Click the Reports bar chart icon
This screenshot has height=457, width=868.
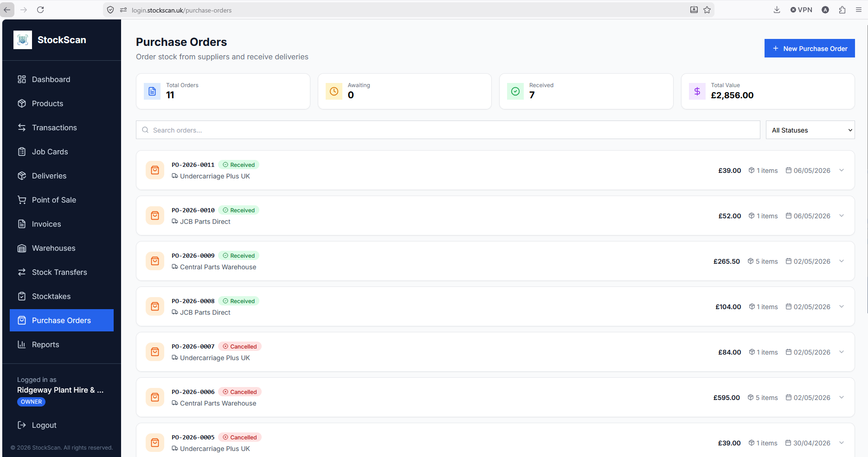pos(22,344)
